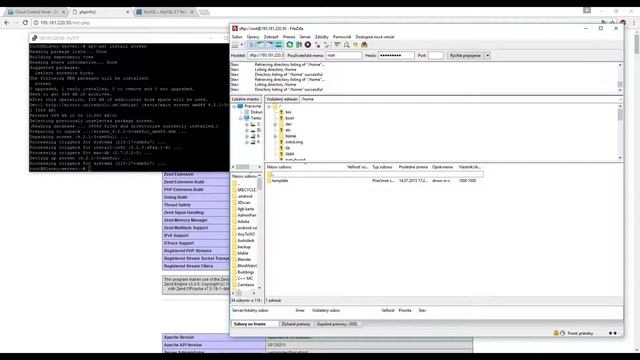
Task: Click the lock encryption icon in status bar
Action: click(556, 333)
